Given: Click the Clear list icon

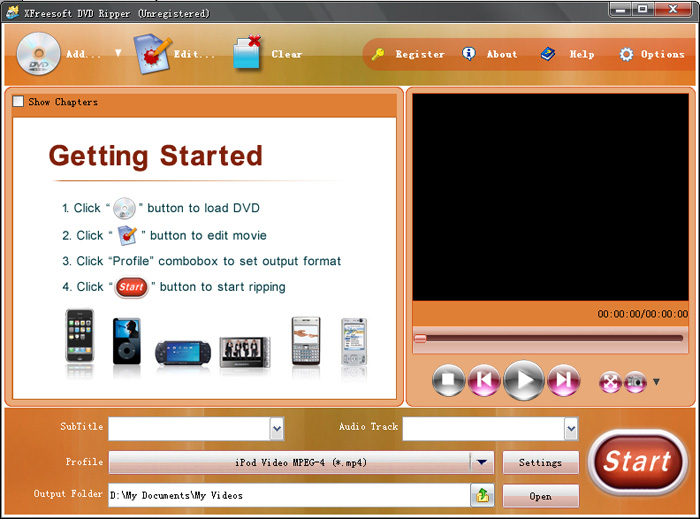Looking at the screenshot, I should click(x=247, y=53).
